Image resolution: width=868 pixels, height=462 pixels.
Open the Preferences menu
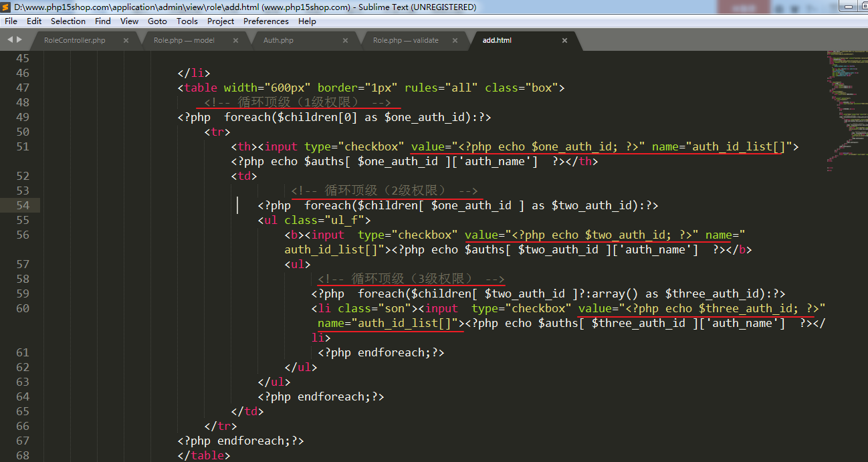[266, 21]
